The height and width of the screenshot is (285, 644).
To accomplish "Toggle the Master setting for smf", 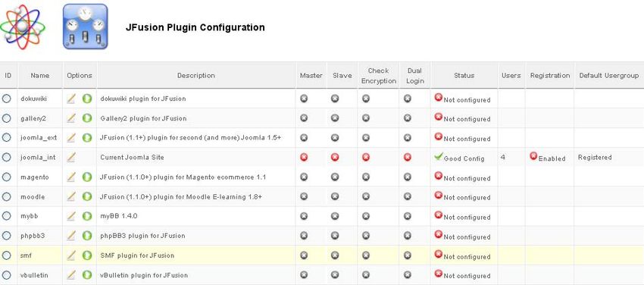I will pos(304,255).
